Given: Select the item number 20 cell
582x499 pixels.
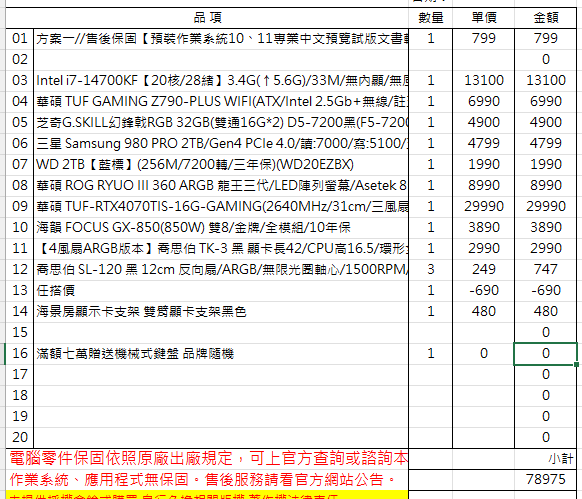Looking at the screenshot, I should 20,437.
